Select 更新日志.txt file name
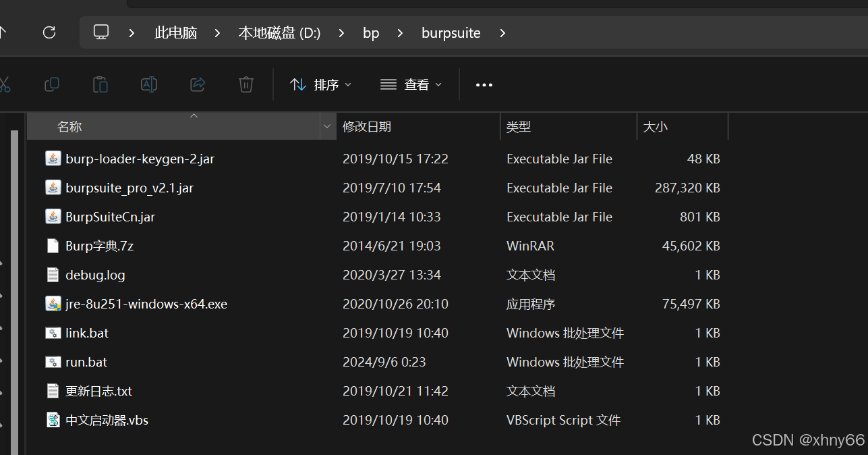The height and width of the screenshot is (455, 868). (99, 391)
